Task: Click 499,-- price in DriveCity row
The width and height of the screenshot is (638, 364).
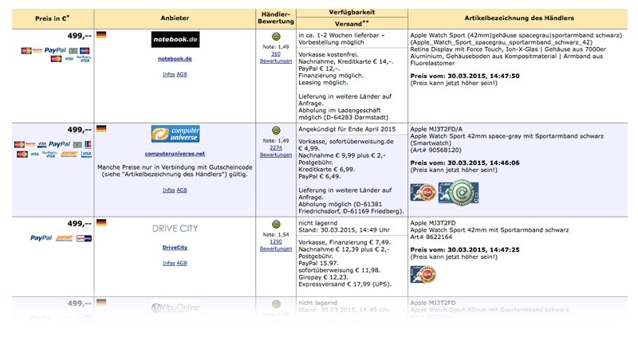Action: (79, 224)
